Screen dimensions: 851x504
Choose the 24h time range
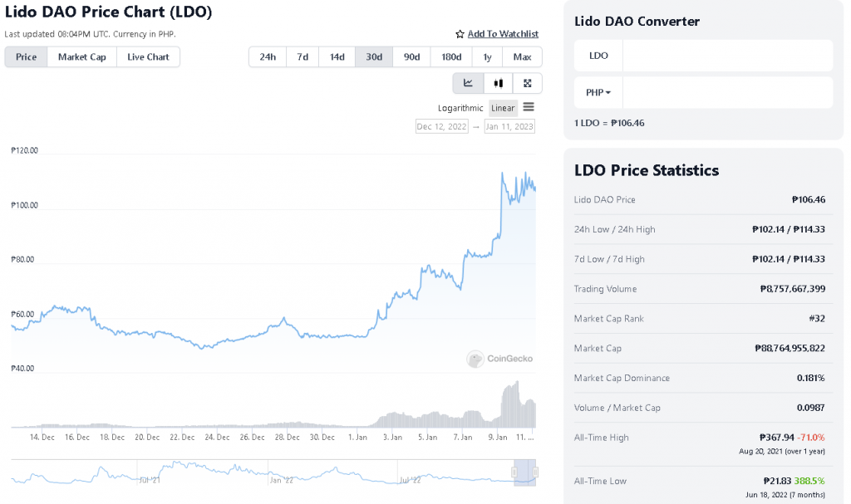click(268, 57)
